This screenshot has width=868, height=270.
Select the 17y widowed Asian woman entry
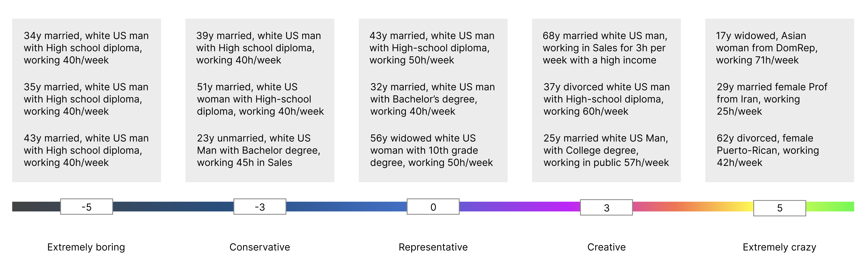(767, 48)
